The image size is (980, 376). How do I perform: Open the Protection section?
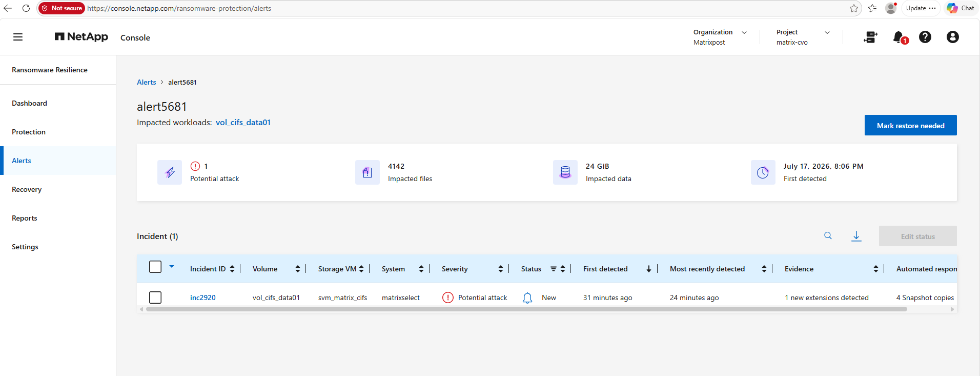pos(58,132)
